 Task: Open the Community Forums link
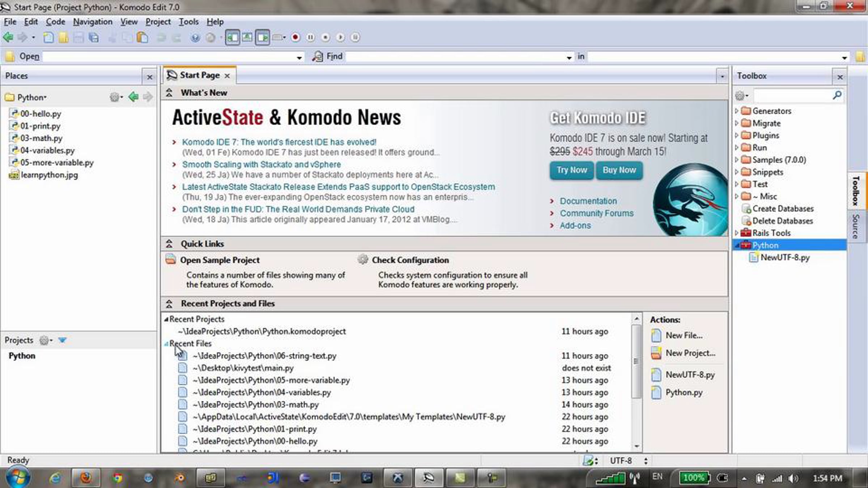point(597,213)
